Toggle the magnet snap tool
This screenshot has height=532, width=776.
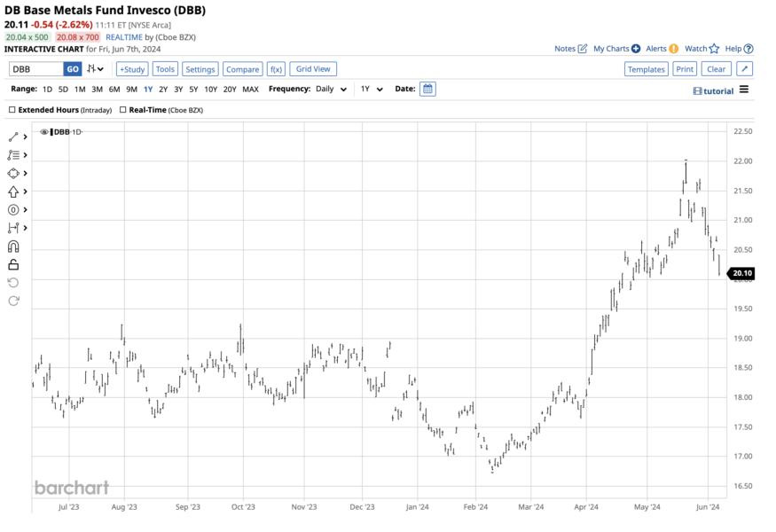pyautogui.click(x=13, y=246)
